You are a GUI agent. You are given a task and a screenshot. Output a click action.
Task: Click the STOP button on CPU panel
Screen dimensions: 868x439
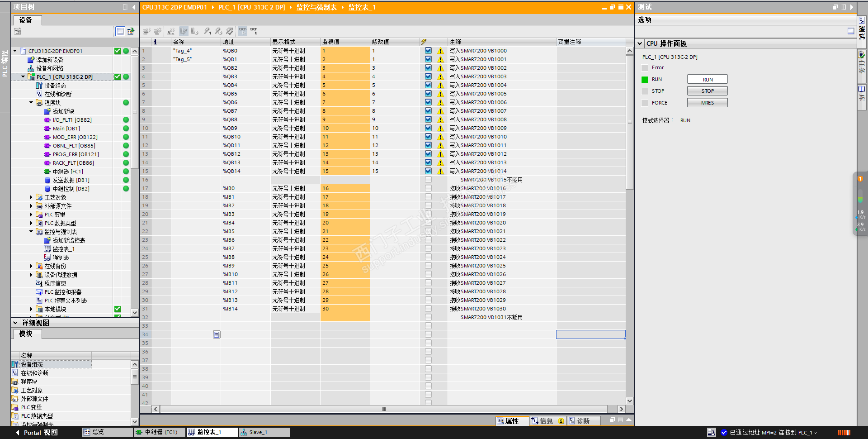point(708,91)
